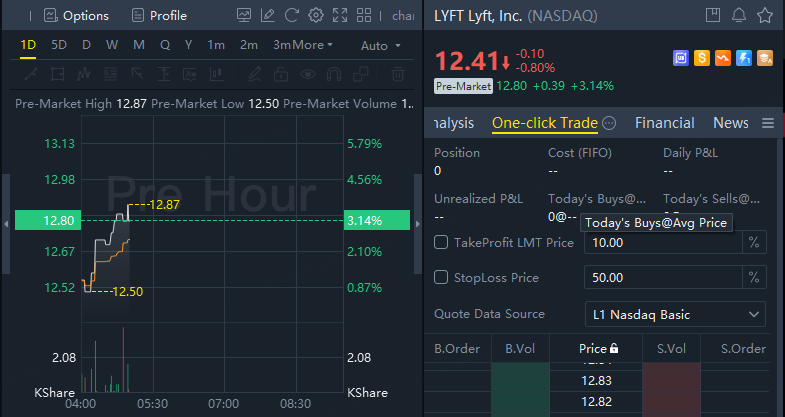Click order book price 12.82
Image resolution: width=785 pixels, height=417 pixels.
click(x=596, y=401)
